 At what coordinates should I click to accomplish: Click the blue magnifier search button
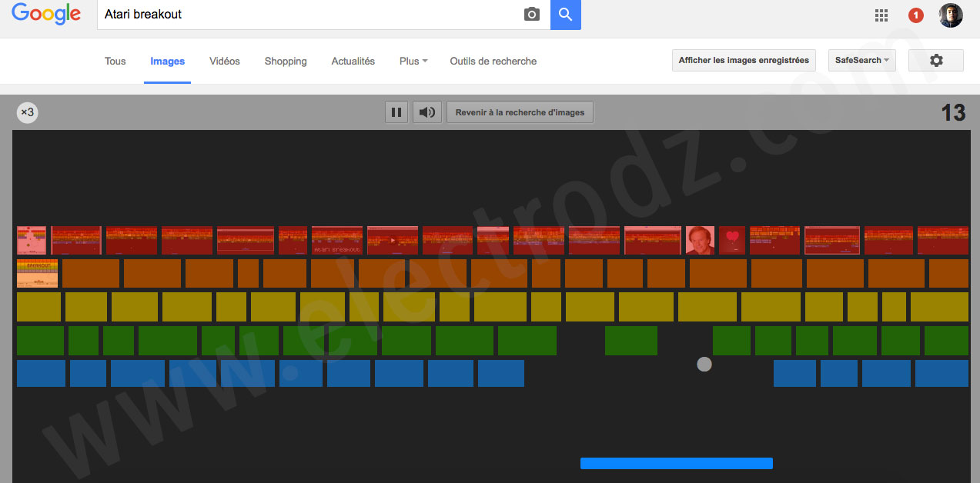click(566, 15)
